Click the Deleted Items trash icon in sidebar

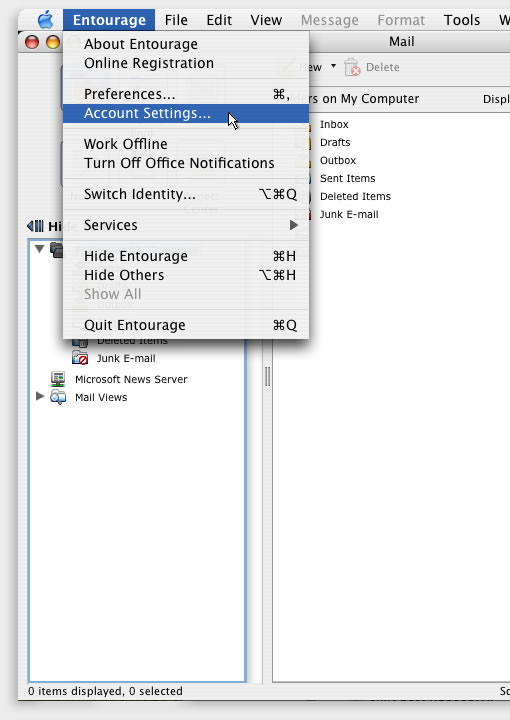(x=80, y=342)
